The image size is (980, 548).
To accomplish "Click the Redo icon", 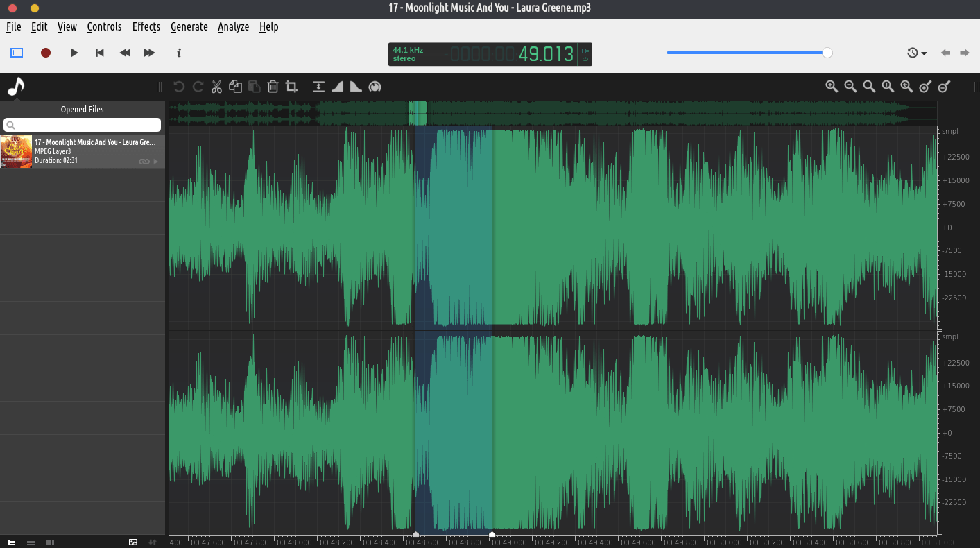I will (x=198, y=87).
